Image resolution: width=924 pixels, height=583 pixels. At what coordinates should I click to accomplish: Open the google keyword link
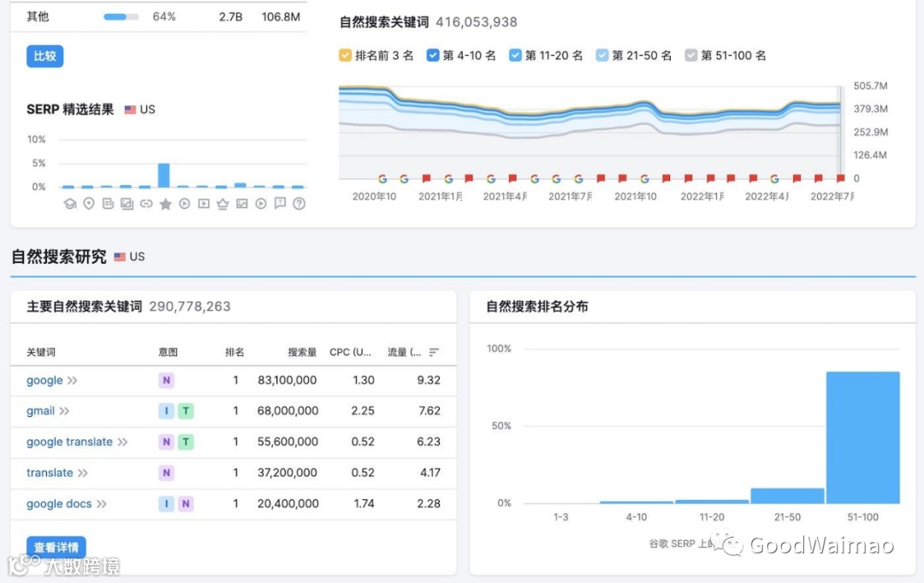(44, 381)
